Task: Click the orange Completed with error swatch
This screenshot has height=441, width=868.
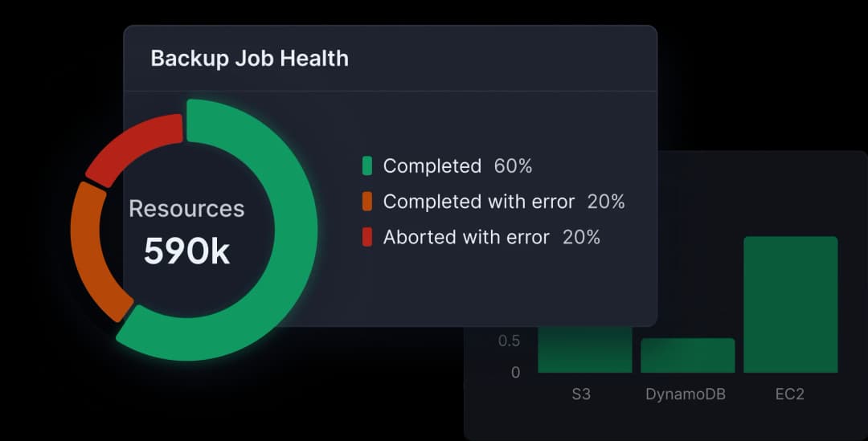Action: (367, 202)
